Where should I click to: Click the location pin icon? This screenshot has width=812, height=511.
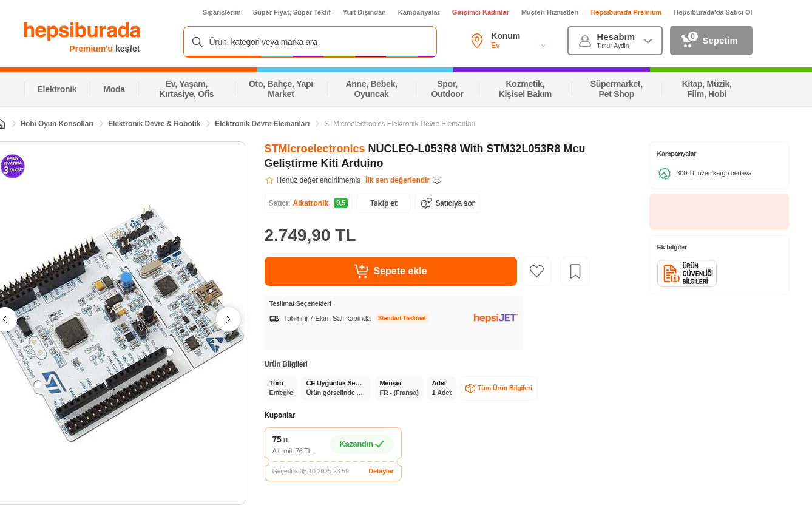click(477, 41)
